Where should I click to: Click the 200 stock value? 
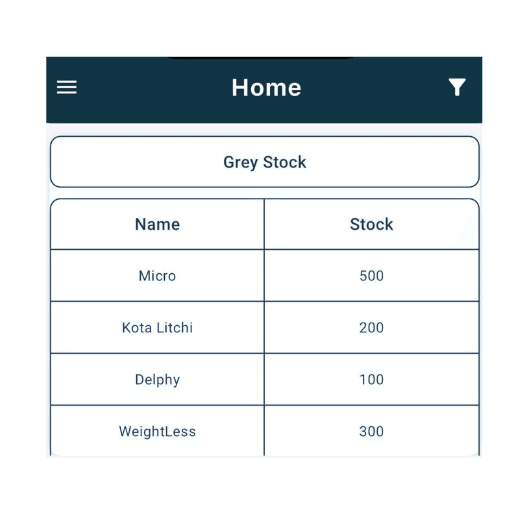point(371,328)
